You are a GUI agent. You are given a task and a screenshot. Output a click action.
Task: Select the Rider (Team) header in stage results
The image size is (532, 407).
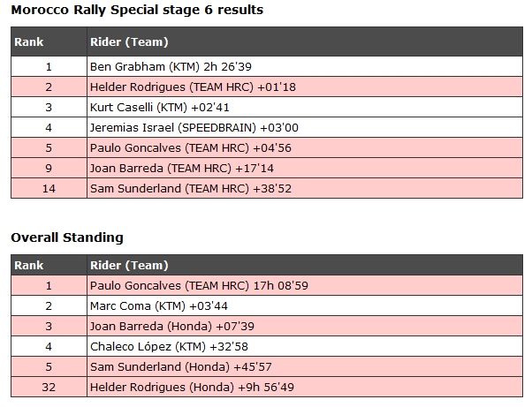click(x=129, y=41)
